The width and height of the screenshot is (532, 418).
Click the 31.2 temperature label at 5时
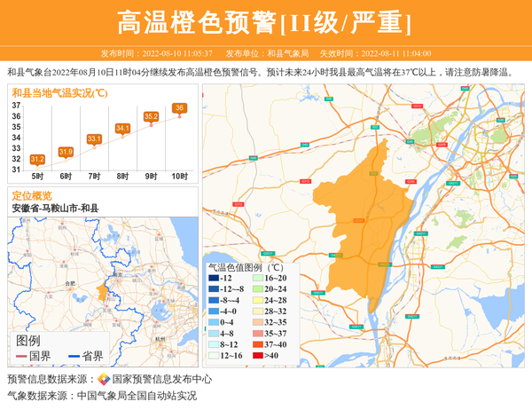[37, 160]
